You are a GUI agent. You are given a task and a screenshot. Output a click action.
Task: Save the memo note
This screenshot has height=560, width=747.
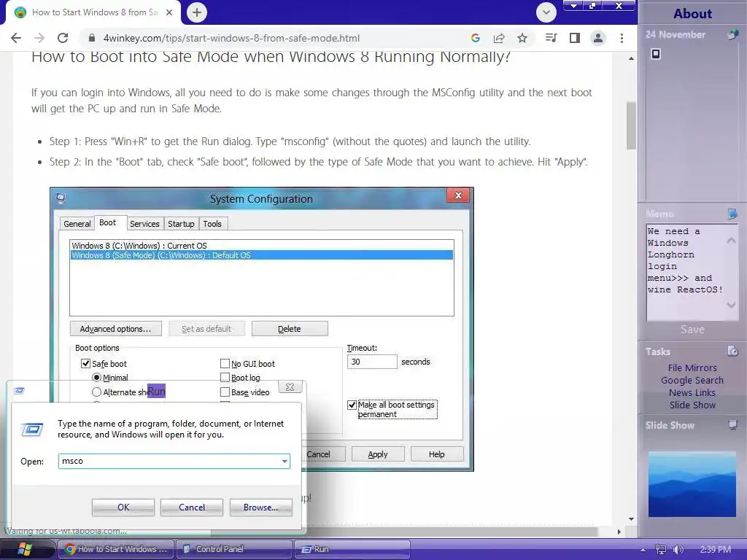(692, 330)
